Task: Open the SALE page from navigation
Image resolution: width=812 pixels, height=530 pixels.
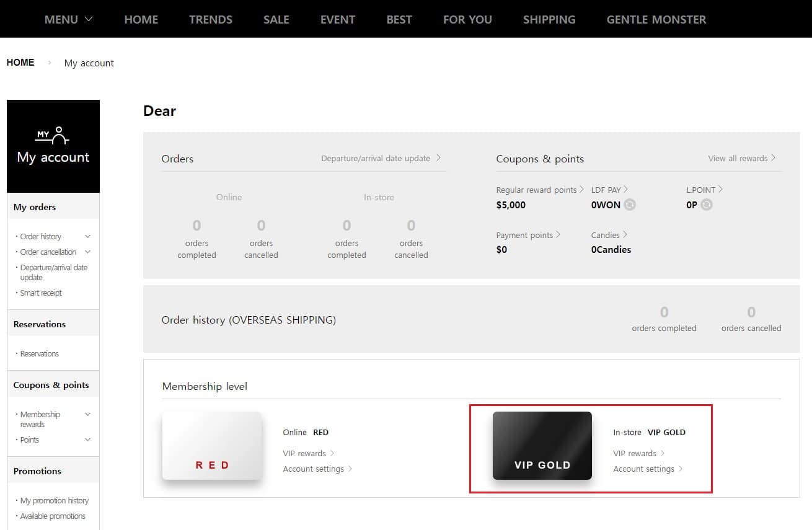Action: click(276, 19)
